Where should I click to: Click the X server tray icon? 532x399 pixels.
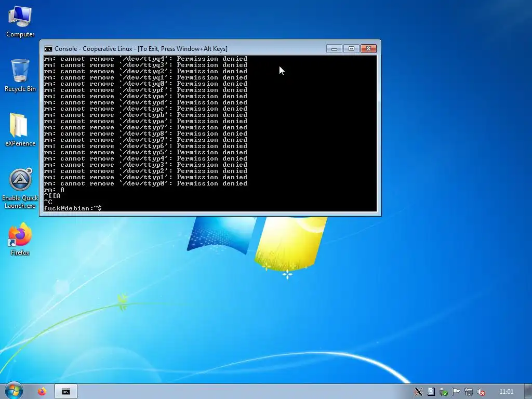418,392
